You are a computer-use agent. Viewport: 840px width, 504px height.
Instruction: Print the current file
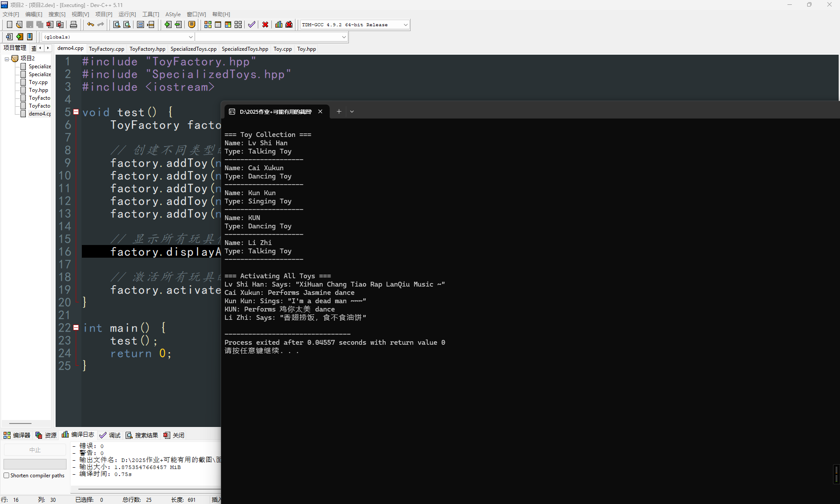74,24
